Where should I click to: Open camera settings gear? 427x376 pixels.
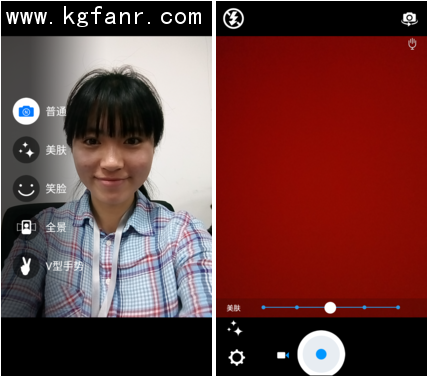pos(237,357)
